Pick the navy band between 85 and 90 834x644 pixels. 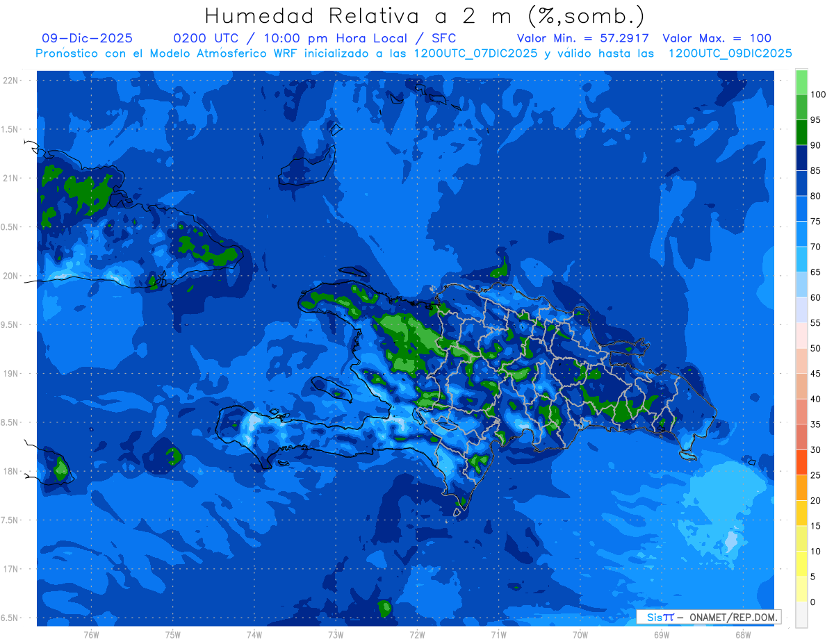pyautogui.click(x=801, y=158)
